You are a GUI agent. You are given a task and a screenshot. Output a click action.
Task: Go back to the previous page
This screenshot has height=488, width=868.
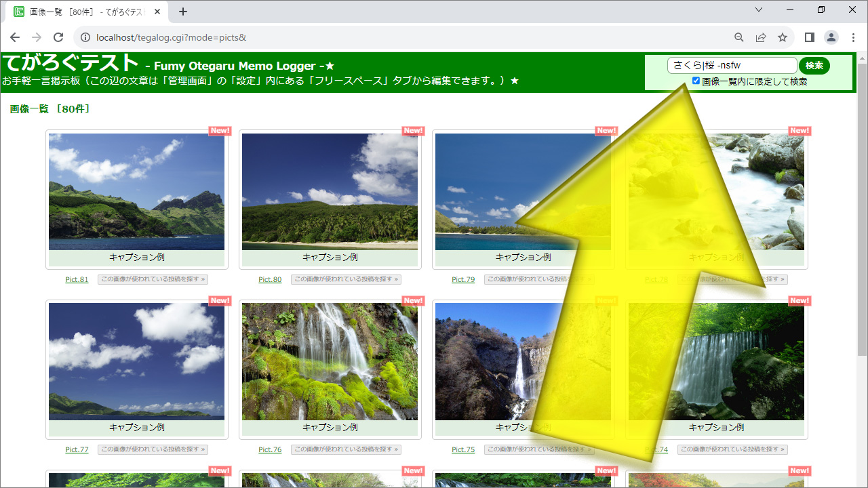(x=15, y=37)
